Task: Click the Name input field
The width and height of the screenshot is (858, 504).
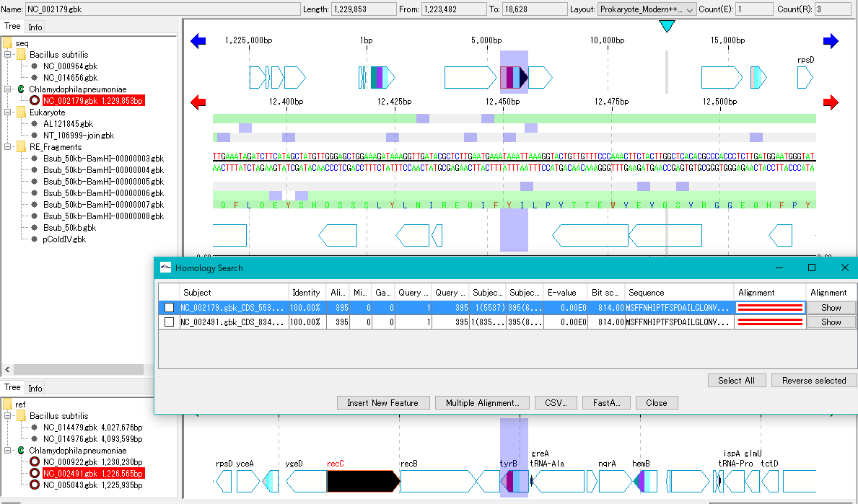Action: coord(162,9)
